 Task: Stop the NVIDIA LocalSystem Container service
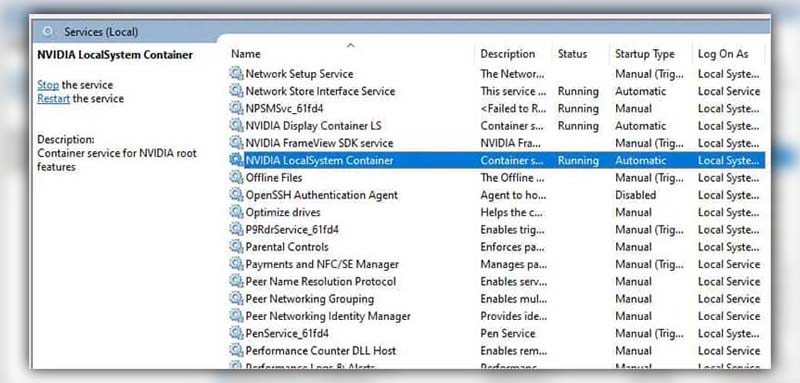[48, 85]
